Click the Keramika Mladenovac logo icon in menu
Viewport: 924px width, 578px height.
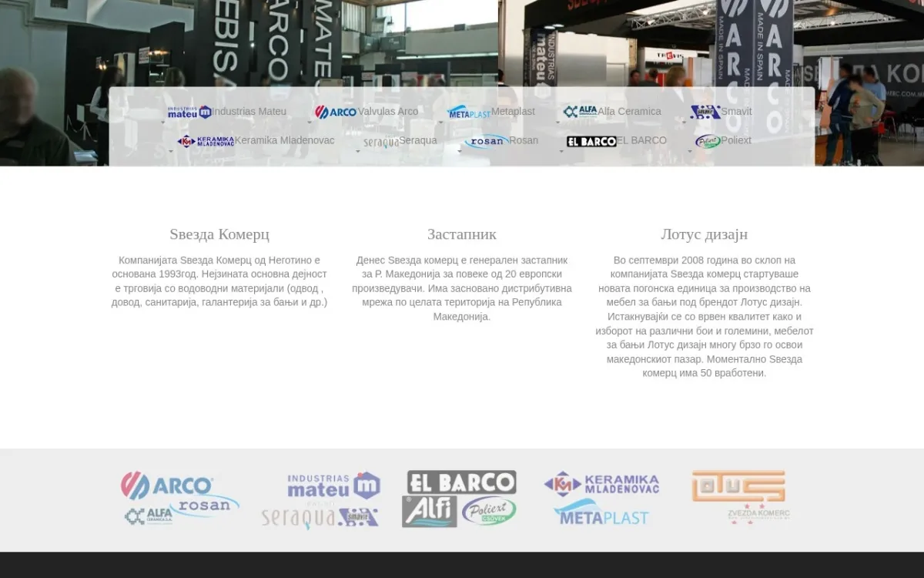pos(206,141)
